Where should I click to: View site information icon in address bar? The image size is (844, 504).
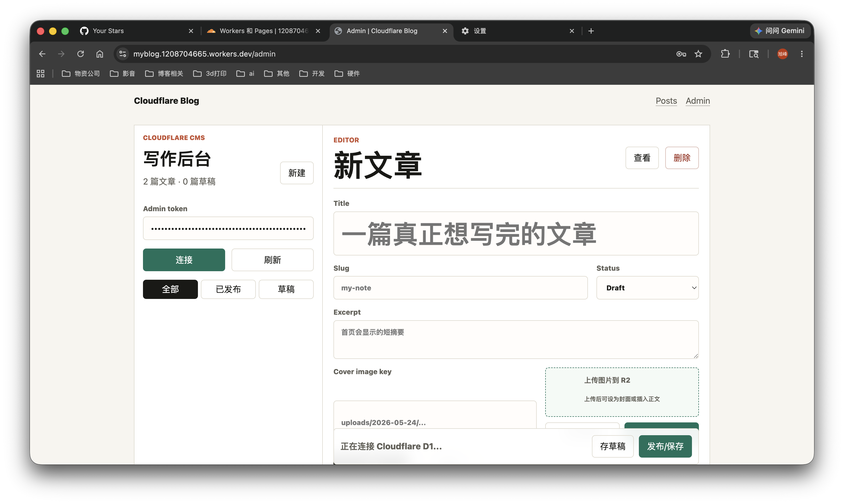pos(123,54)
